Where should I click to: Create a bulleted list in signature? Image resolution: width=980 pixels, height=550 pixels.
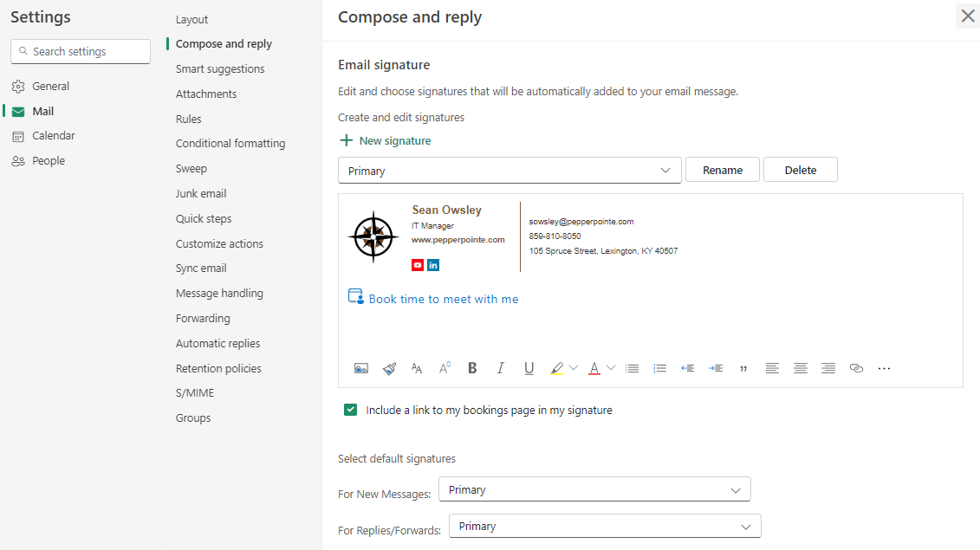pos(632,368)
